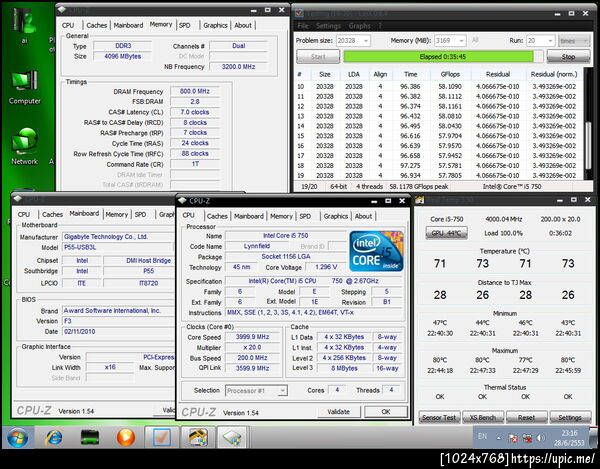
Task: Click the '58.1178 GFlops peak' status text
Action: tap(419, 187)
